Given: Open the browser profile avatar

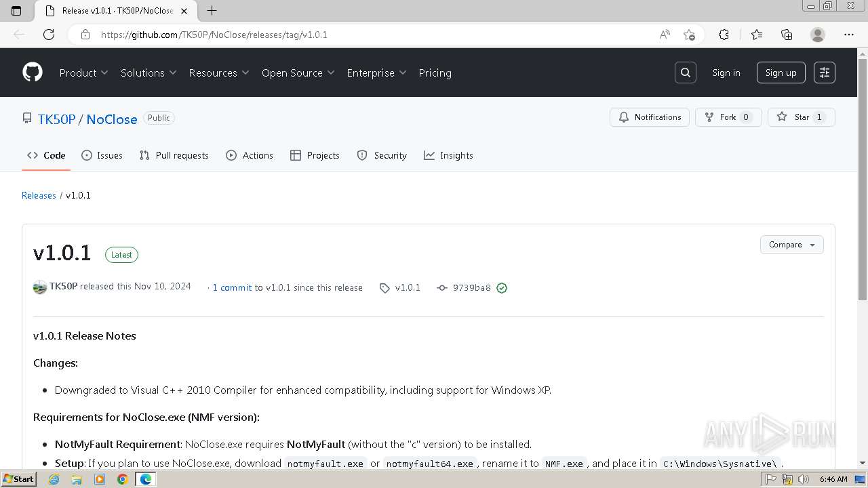Looking at the screenshot, I should pos(818,35).
